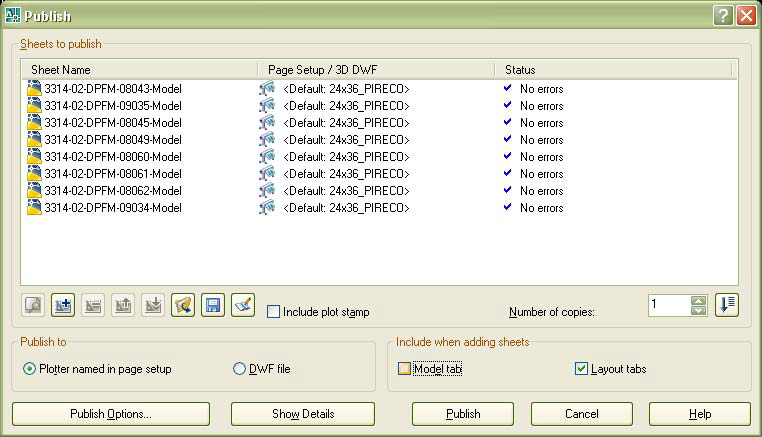
Task: Click the Sheet Name column header
Action: pos(139,70)
